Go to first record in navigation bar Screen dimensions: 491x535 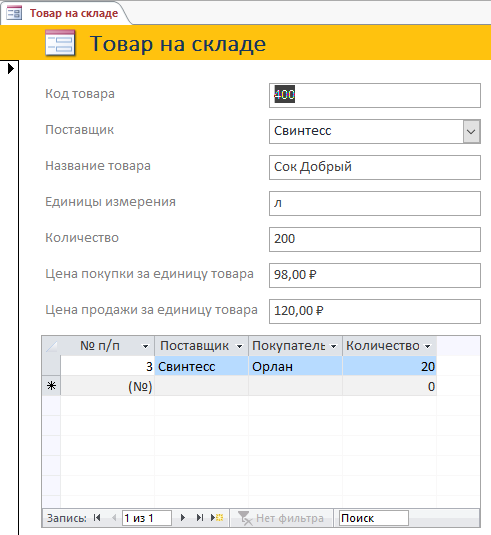click(97, 518)
